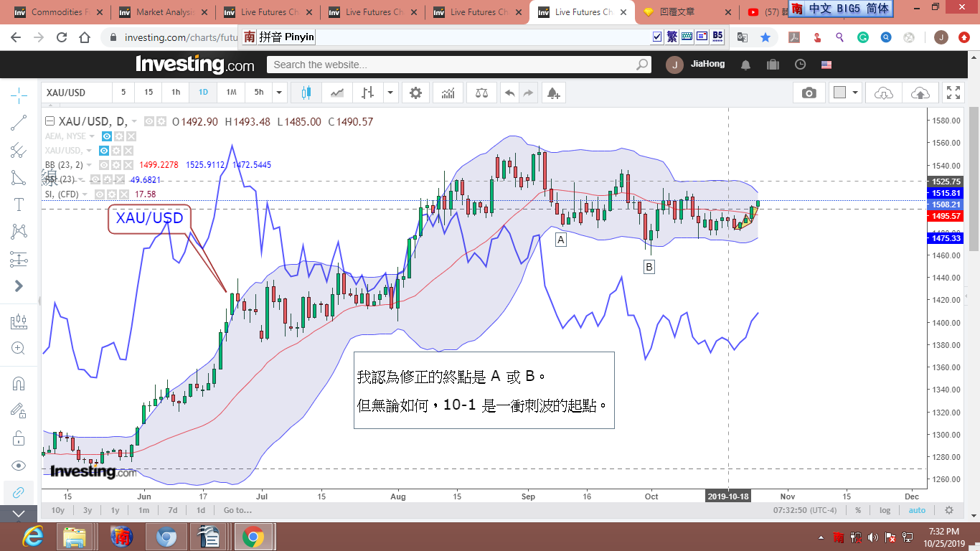Select the 1M interval
The image size is (980, 551).
click(x=231, y=93)
